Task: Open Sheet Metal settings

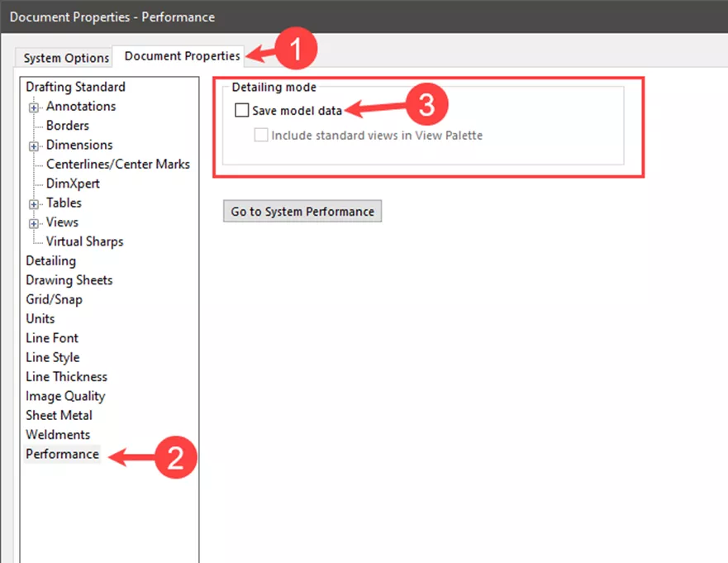Action: (59, 415)
